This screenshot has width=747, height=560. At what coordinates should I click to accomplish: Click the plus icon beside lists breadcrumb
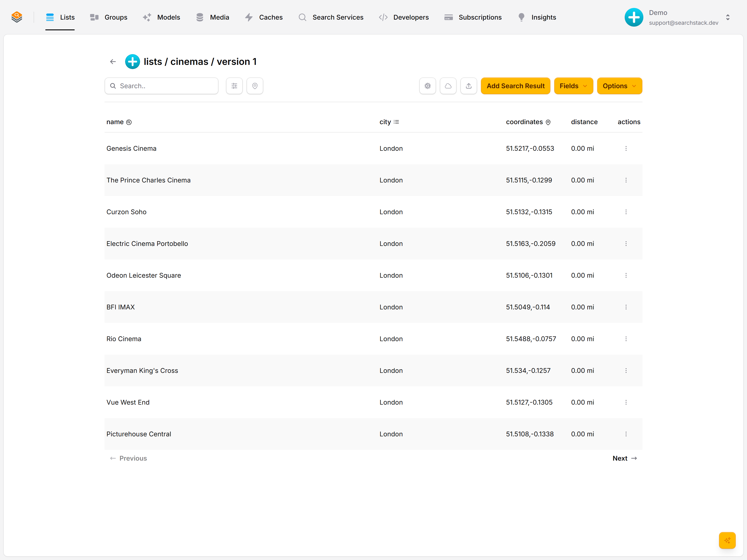tap(132, 61)
